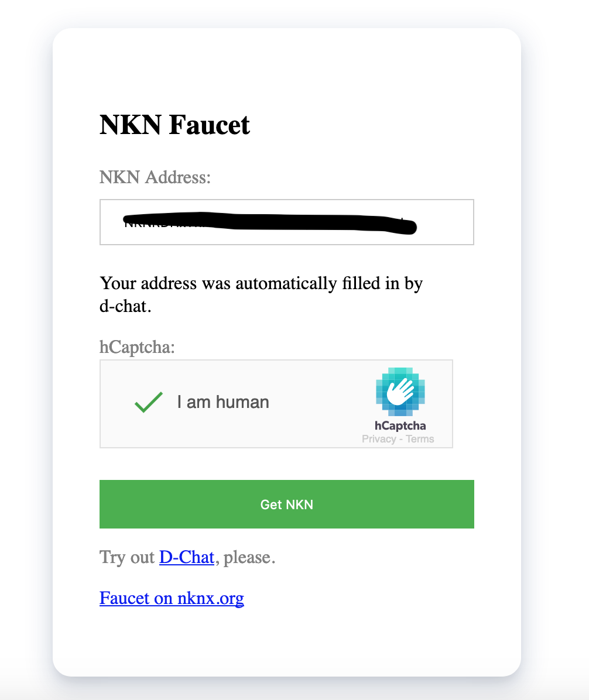Image resolution: width=589 pixels, height=700 pixels.
Task: Open the D-Chat link
Action: tap(187, 557)
